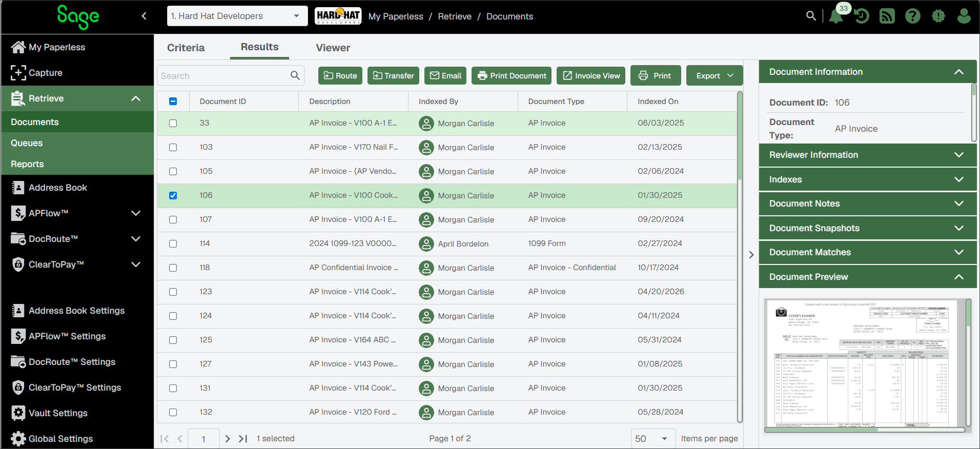Screen dimensions: 980x449
Task: Expand the Document Matches panel
Action: click(868, 252)
